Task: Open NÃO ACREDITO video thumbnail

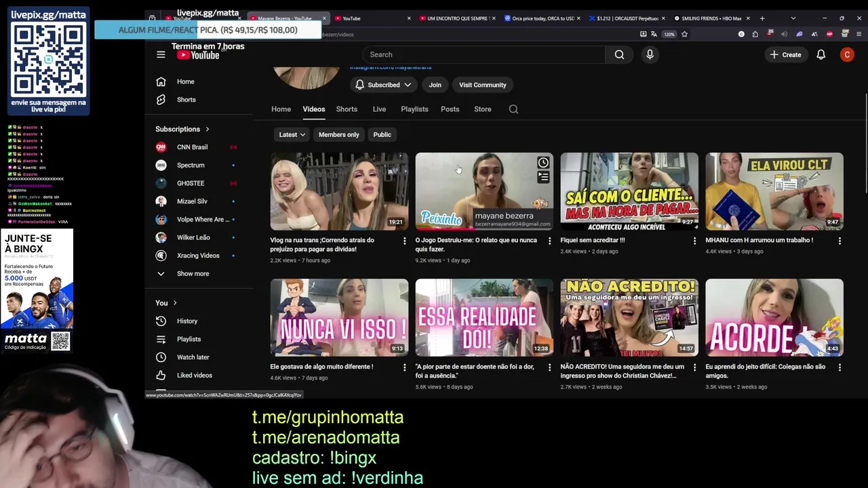Action: pos(629,318)
